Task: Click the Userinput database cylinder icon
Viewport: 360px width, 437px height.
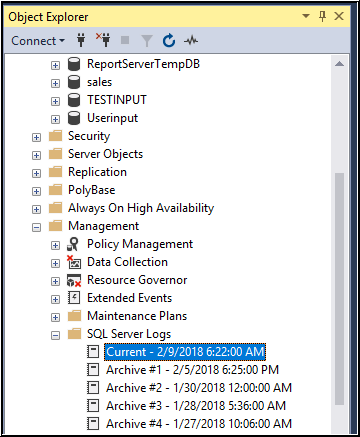Action: [x=74, y=118]
